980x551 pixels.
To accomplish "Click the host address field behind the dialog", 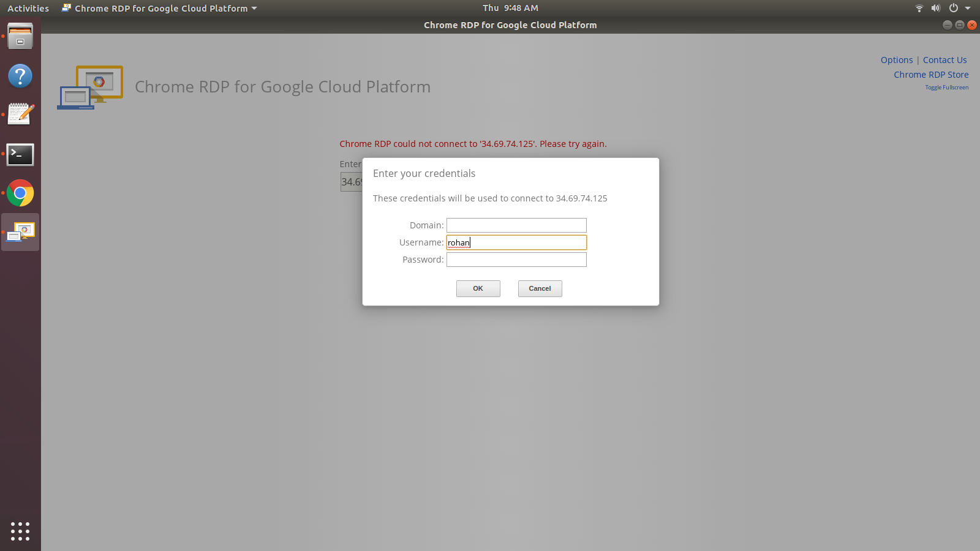I will (352, 182).
